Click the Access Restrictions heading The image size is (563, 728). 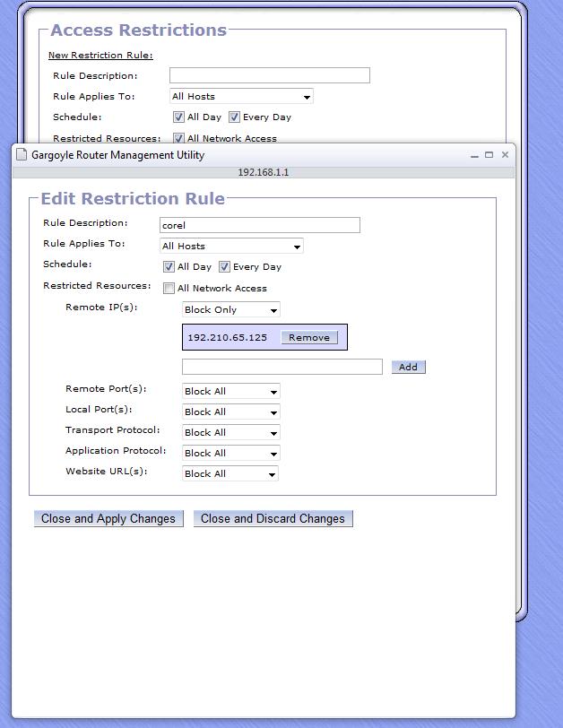point(138,30)
